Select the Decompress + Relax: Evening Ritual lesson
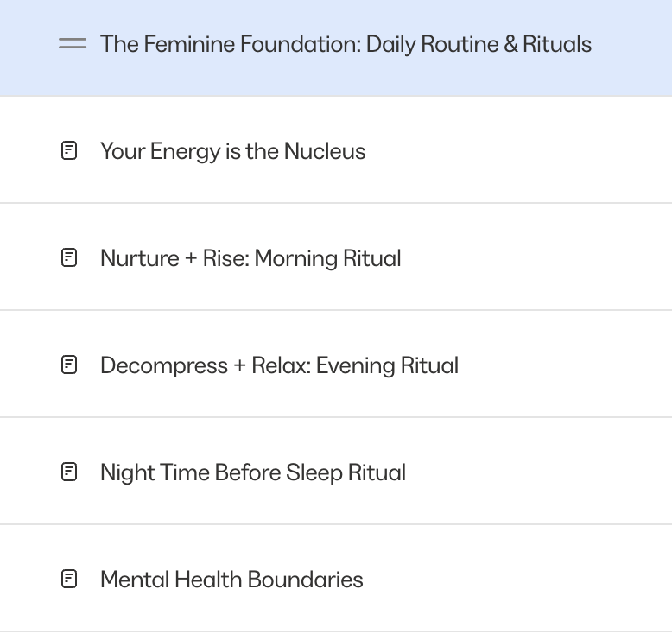Screen dimensions: 672x634 (x=280, y=365)
